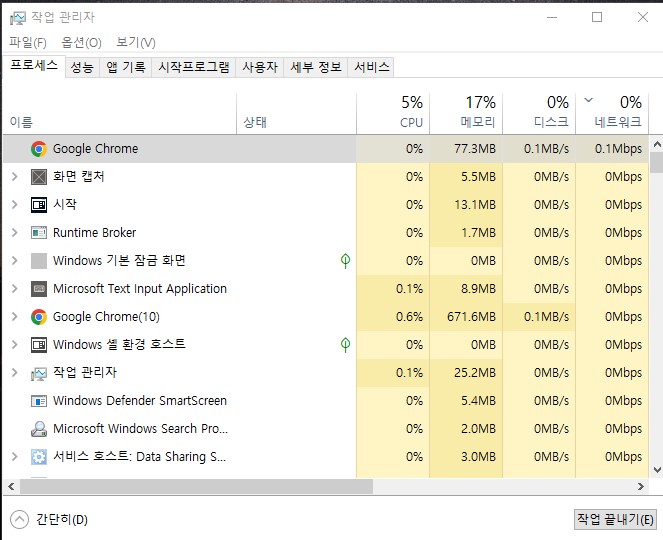Expand the Windows 셸 환경 호스트 group

click(15, 345)
